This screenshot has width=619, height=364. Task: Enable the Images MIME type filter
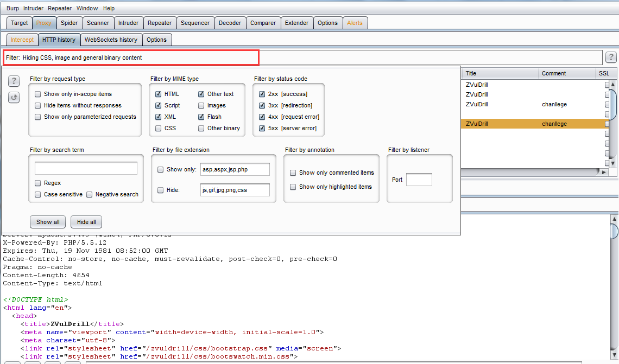[x=201, y=105]
